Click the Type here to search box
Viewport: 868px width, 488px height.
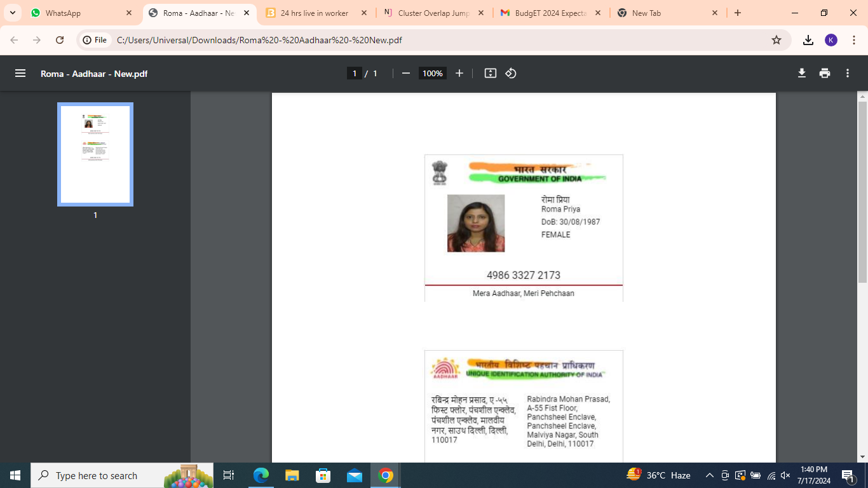tap(122, 475)
